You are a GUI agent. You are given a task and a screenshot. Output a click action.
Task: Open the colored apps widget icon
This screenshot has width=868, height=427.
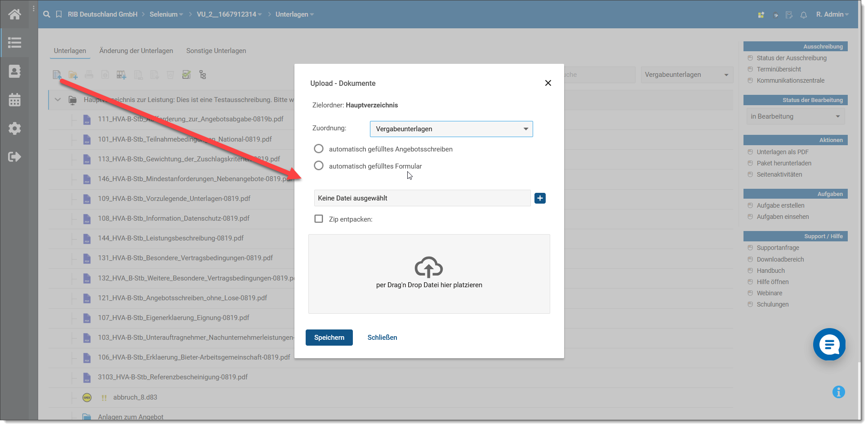[761, 15]
